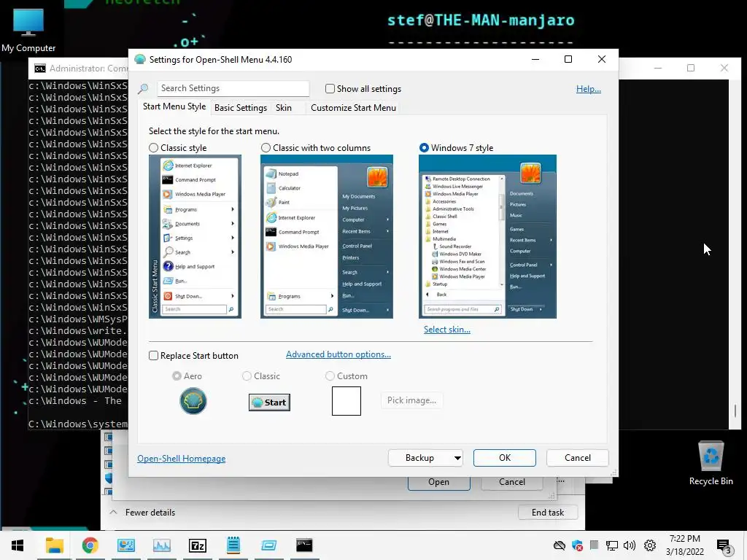This screenshot has height=560, width=747.
Task: Click Cancel in the background file dialog
Action: [511, 483]
